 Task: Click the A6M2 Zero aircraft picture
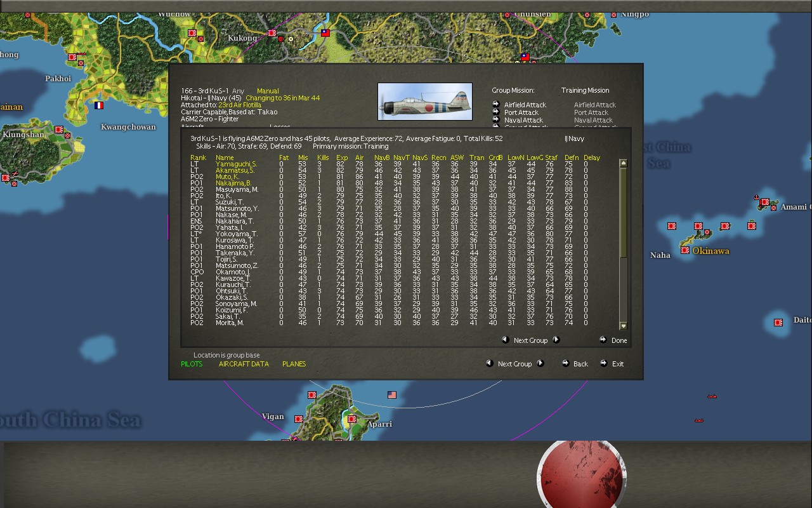click(x=425, y=102)
